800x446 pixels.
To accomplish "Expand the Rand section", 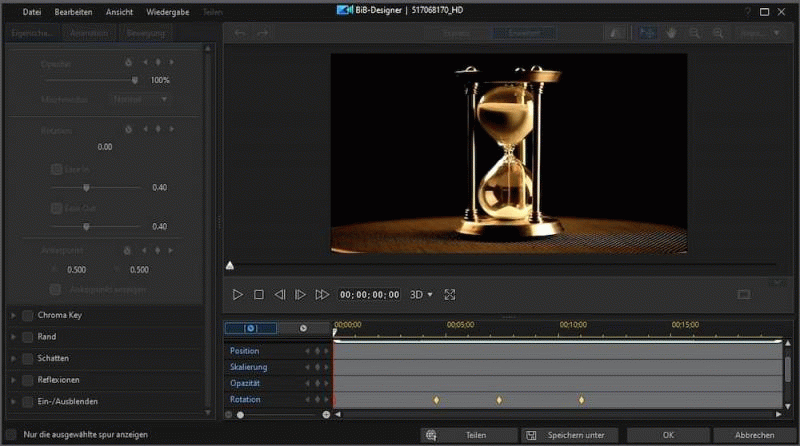I will 14,337.
